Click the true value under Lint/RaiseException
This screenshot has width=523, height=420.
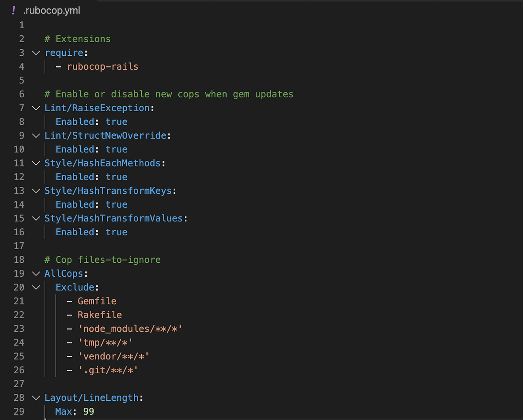pyautogui.click(x=116, y=122)
